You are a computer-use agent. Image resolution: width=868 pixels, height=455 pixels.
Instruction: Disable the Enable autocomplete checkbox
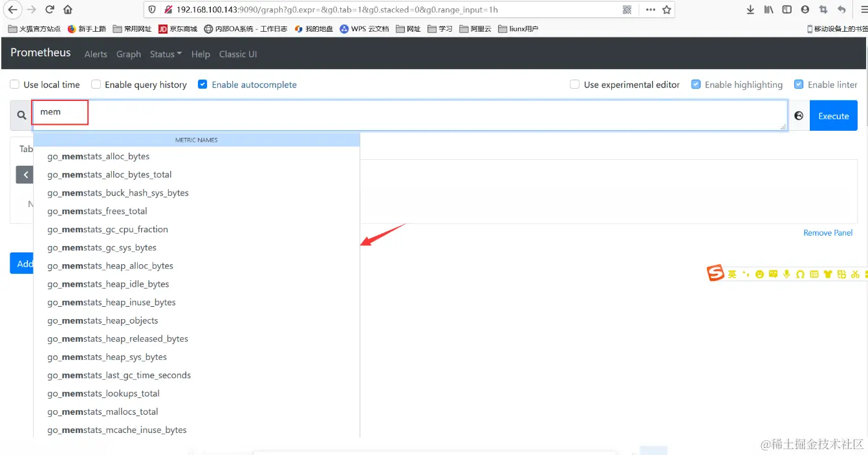202,84
